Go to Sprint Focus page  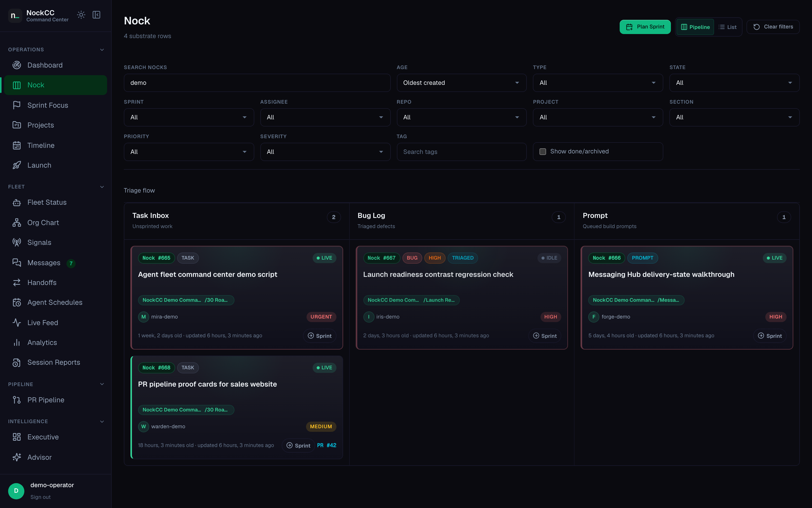[x=55, y=105]
